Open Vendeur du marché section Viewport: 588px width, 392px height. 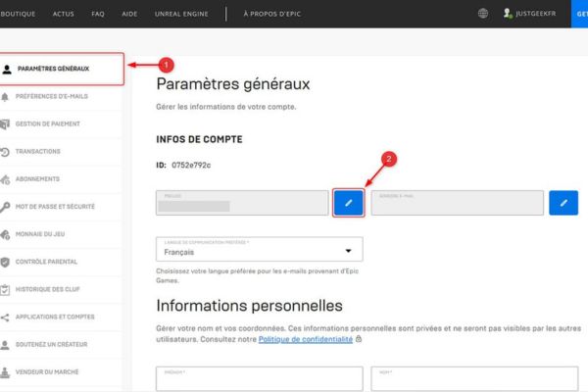click(47, 371)
